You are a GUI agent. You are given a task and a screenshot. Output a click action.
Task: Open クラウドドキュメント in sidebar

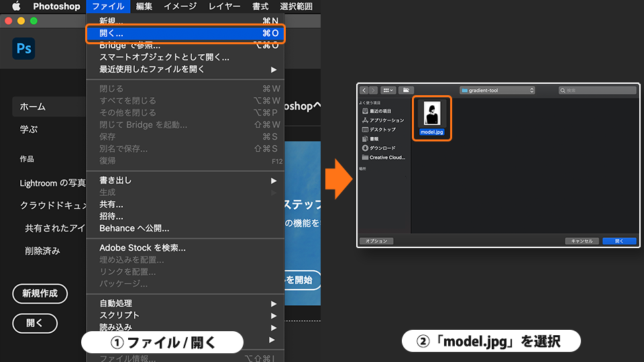pos(54,205)
